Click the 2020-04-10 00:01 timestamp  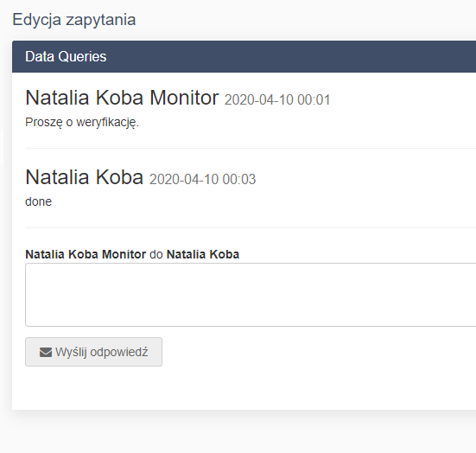tap(277, 100)
